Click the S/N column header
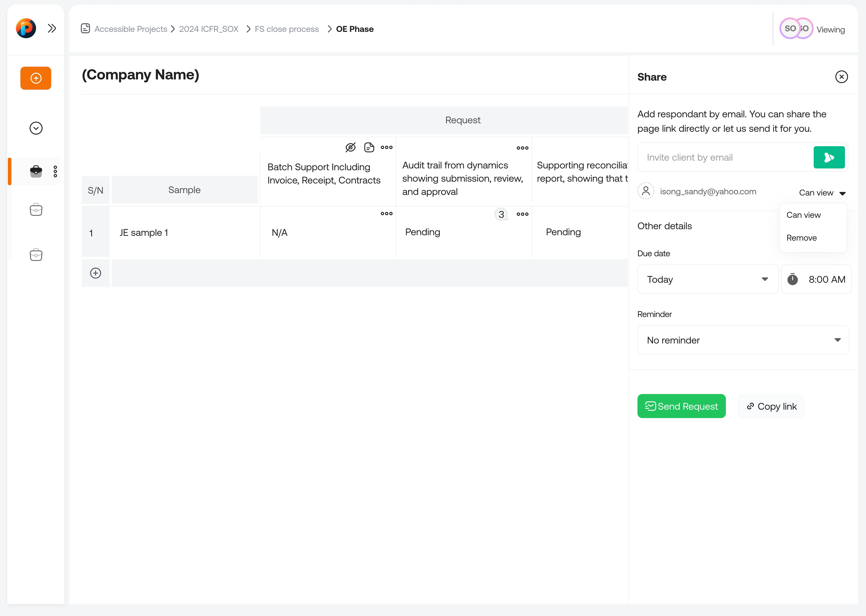This screenshot has height=616, width=866. [x=96, y=190]
